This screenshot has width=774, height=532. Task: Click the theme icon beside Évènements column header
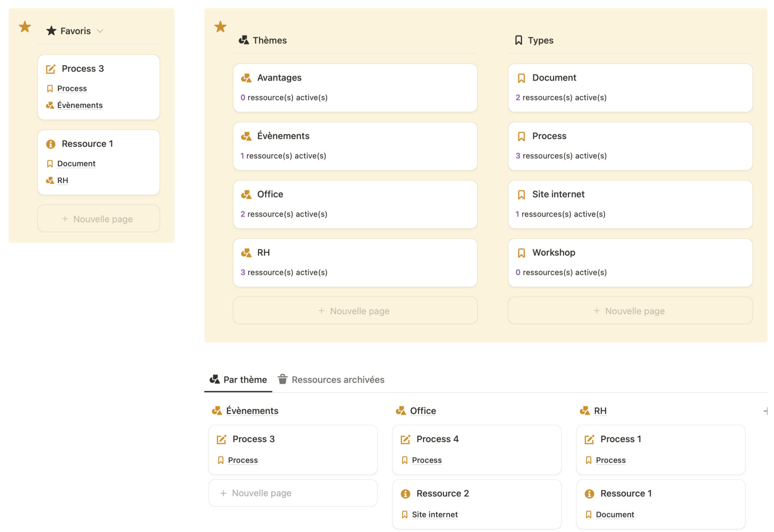pos(216,410)
